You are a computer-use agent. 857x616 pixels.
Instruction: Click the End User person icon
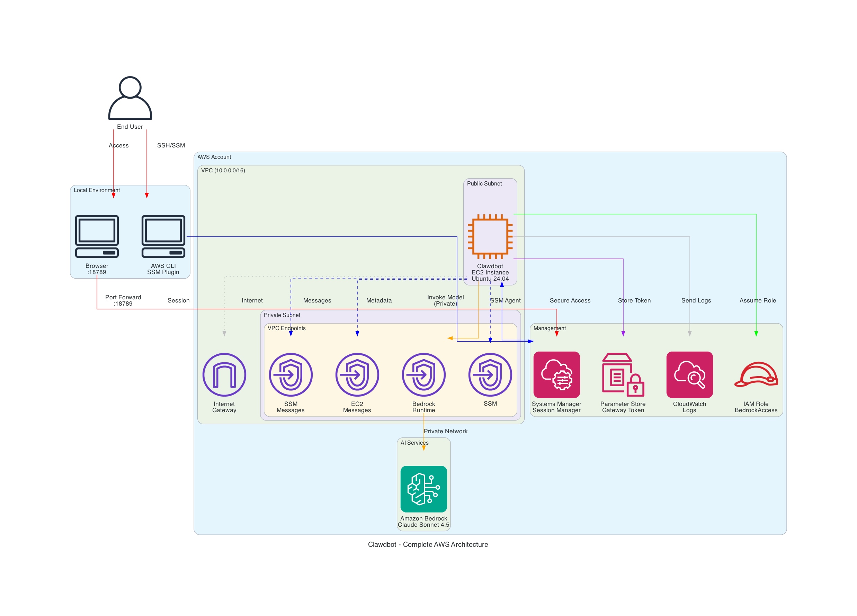click(130, 98)
